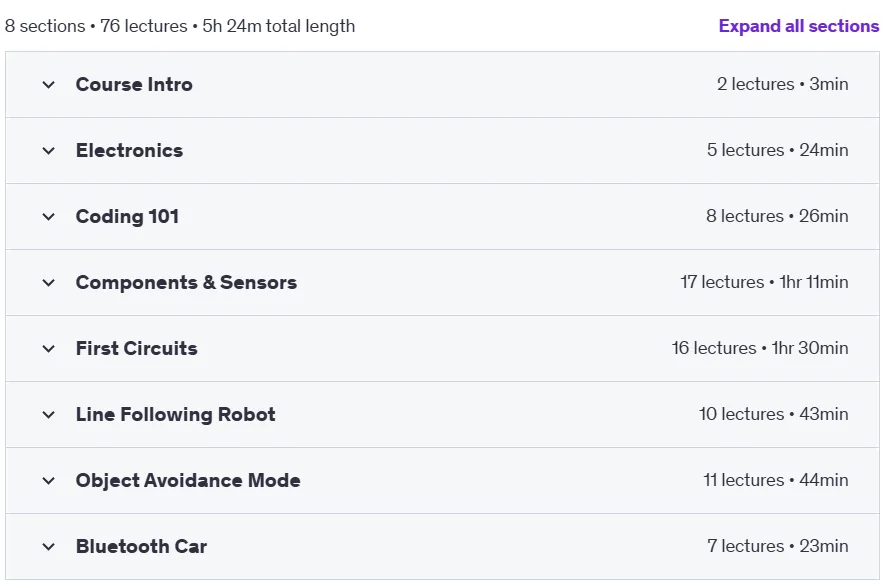The height and width of the screenshot is (585, 884).
Task: Select Components & Sensors section title
Action: [x=186, y=282]
